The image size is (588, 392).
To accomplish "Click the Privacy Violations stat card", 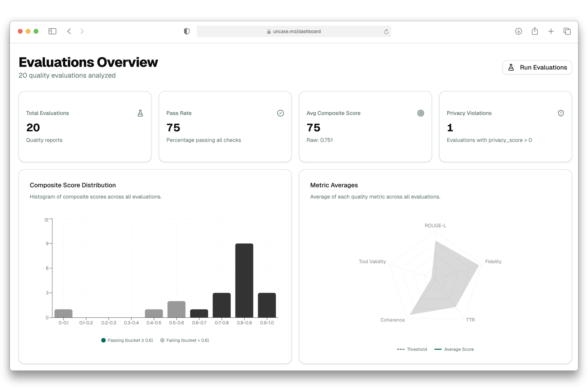I will pyautogui.click(x=505, y=126).
